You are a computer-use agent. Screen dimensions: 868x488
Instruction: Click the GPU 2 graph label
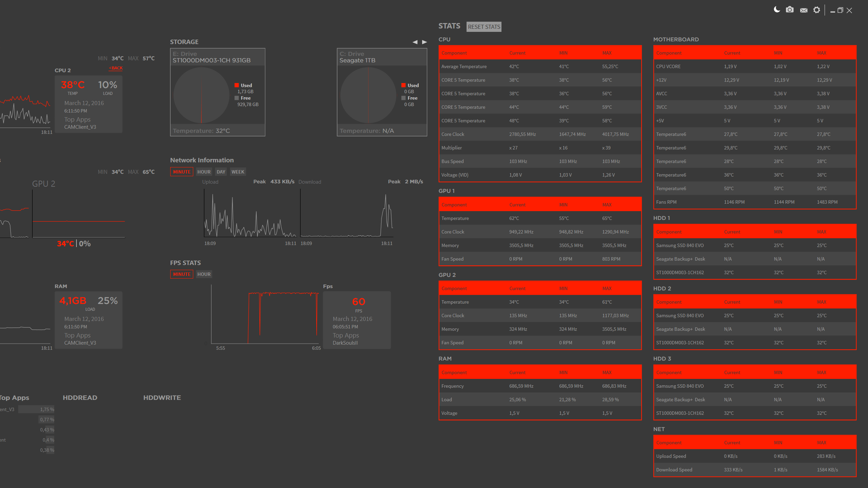(43, 184)
